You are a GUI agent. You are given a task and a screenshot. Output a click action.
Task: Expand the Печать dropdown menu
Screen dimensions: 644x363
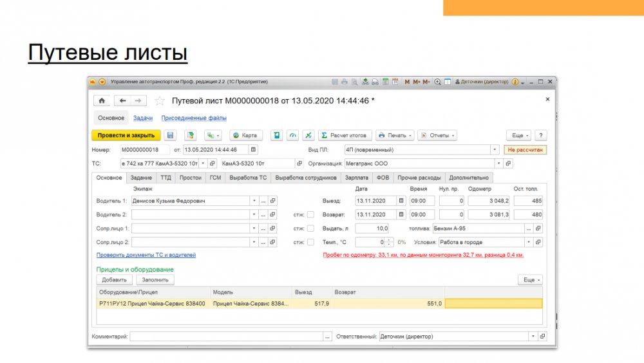pyautogui.click(x=393, y=135)
